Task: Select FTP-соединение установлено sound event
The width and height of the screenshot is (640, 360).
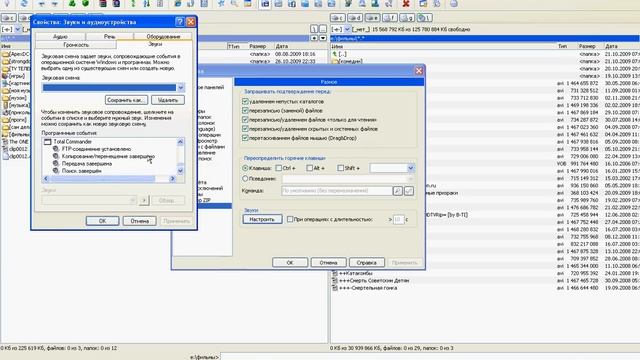Action: pos(96,149)
